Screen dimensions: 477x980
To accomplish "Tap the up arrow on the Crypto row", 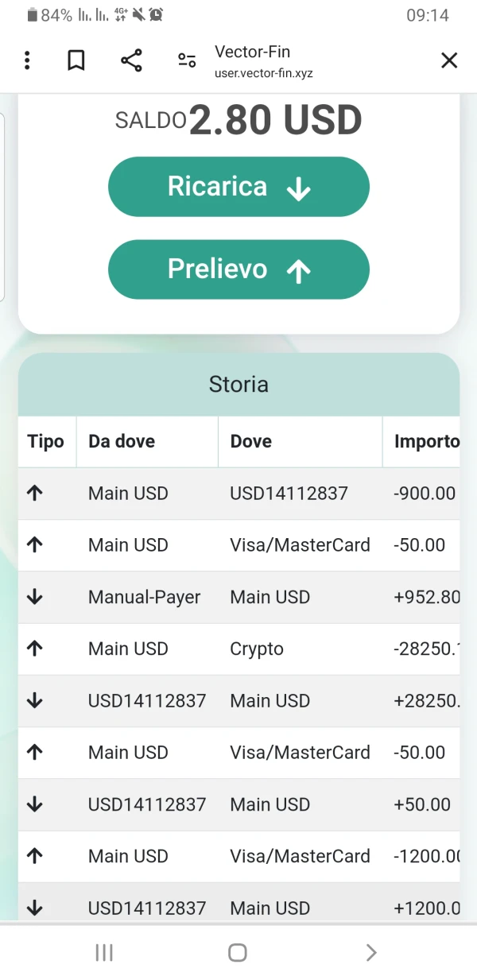I will coord(35,649).
